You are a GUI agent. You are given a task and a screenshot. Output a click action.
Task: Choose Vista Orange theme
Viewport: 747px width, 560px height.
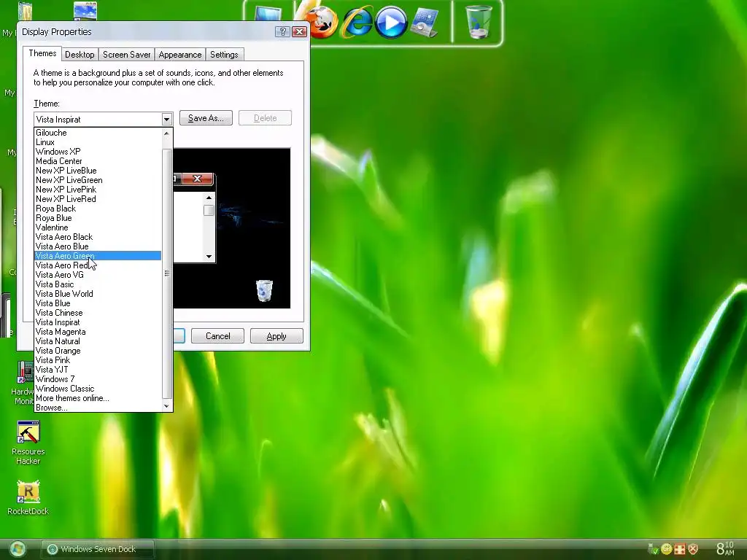98,351
